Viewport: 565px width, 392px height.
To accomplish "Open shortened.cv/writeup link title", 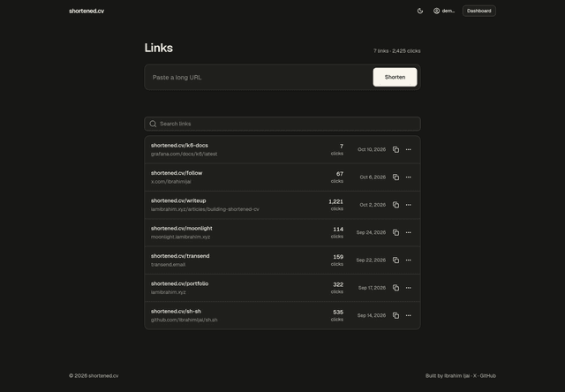I will pos(178,200).
